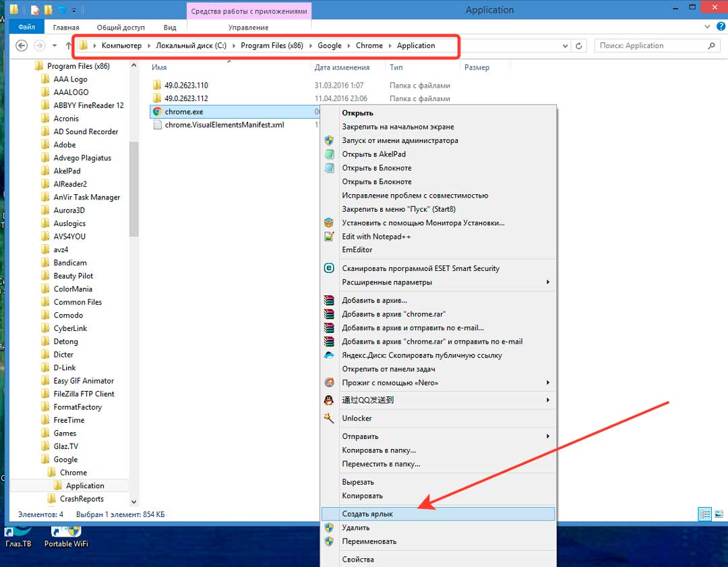Screen dimensions: 728x567
Task: Click the QQ penguin send icon
Action: click(x=329, y=400)
